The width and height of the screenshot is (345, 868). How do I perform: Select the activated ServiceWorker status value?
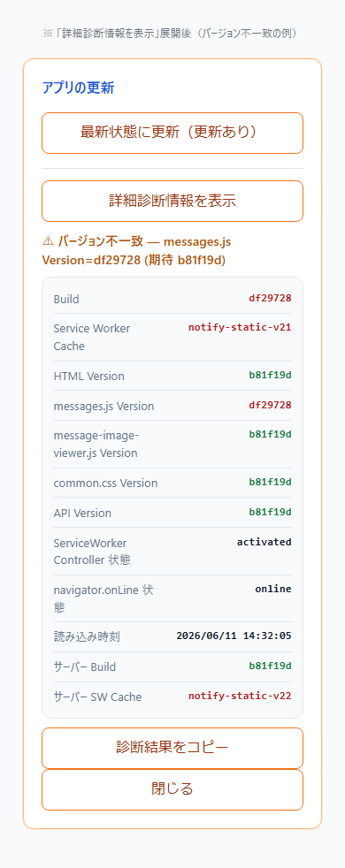tap(264, 542)
